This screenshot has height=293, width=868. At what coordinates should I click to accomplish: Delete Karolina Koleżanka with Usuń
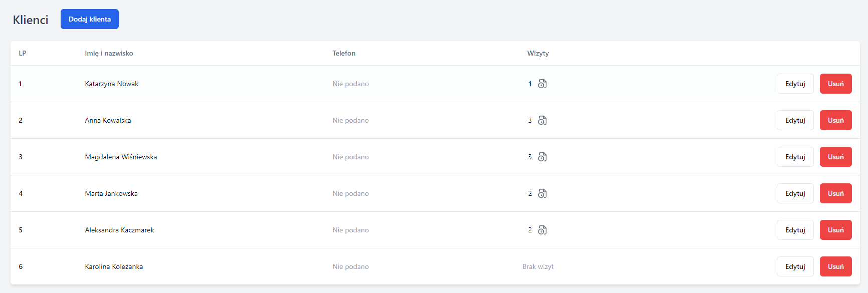coord(836,266)
